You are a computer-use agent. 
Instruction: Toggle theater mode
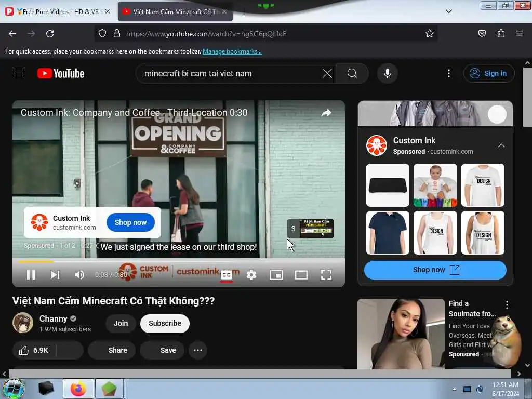click(301, 275)
